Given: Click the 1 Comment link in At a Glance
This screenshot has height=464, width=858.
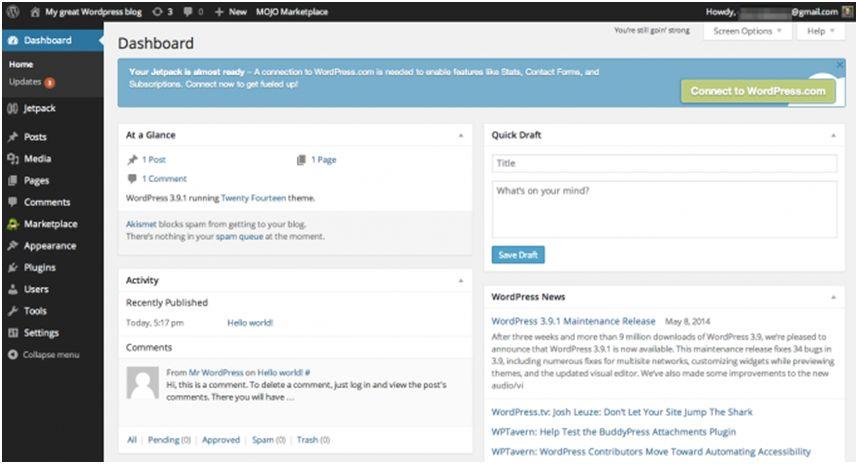Looking at the screenshot, I should click(164, 179).
